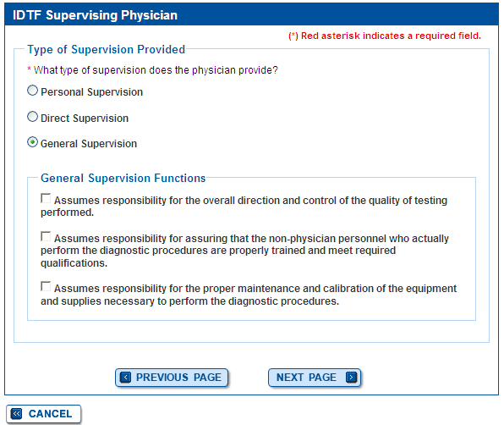
Task: Click the IDTF Supervising Physician header
Action: pyautogui.click(x=95, y=15)
